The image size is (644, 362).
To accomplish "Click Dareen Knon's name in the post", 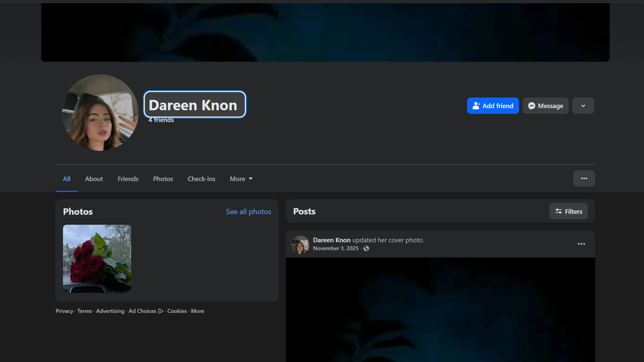I will click(331, 240).
